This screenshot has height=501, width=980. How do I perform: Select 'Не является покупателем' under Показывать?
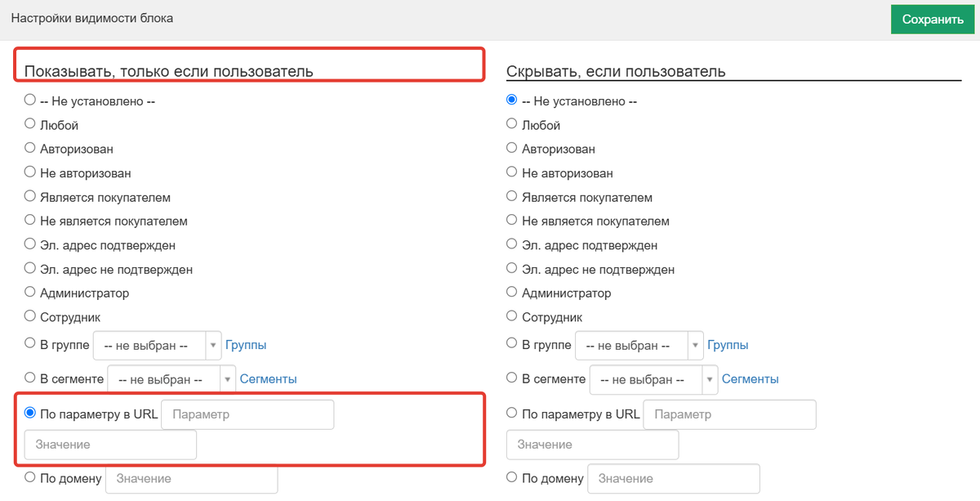tap(30, 220)
